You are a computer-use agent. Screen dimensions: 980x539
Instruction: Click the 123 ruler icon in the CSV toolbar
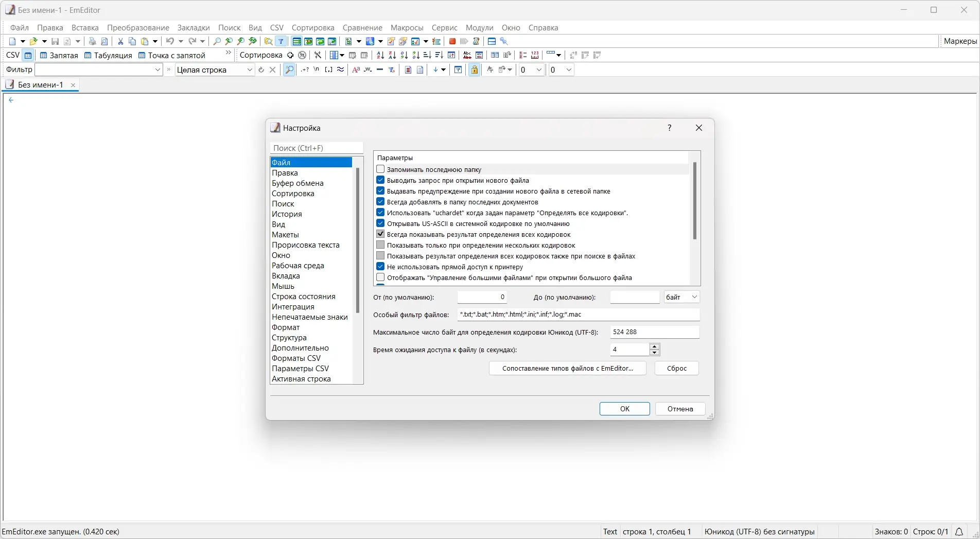[535, 55]
